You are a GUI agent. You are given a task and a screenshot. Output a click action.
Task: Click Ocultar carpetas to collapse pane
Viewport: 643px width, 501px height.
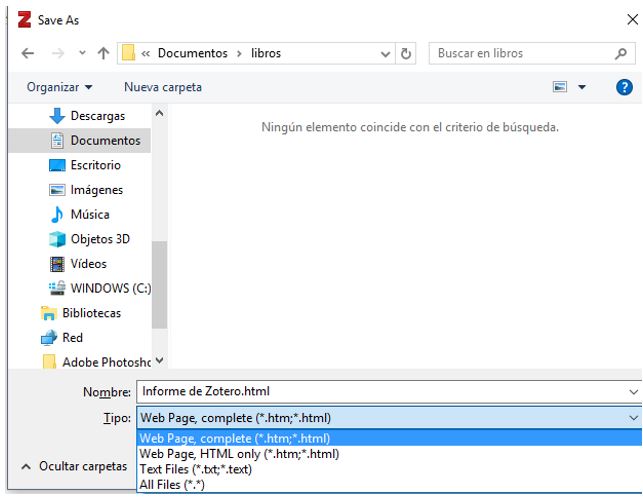[x=75, y=466]
